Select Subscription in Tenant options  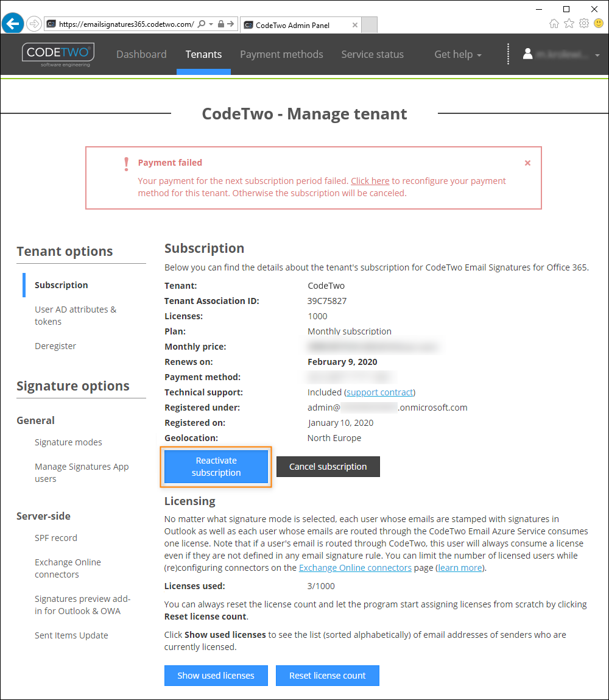click(61, 285)
